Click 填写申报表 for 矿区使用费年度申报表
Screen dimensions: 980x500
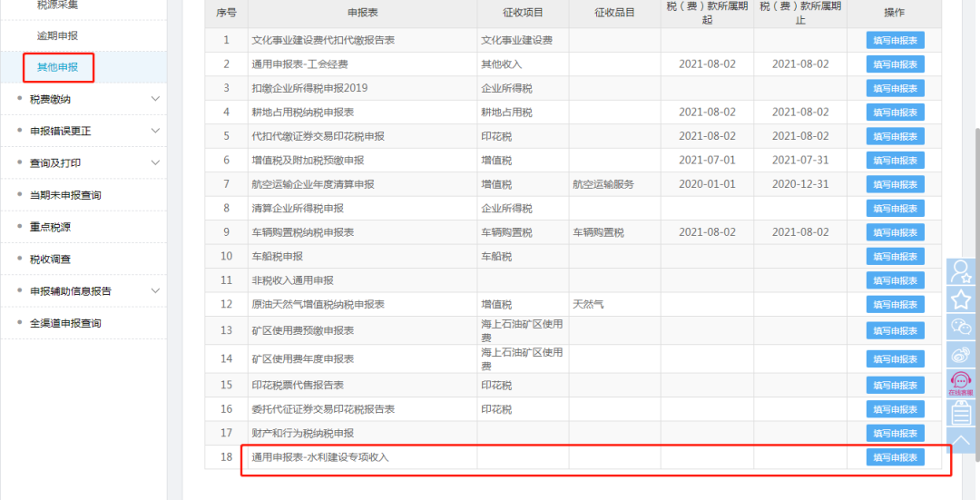point(895,358)
